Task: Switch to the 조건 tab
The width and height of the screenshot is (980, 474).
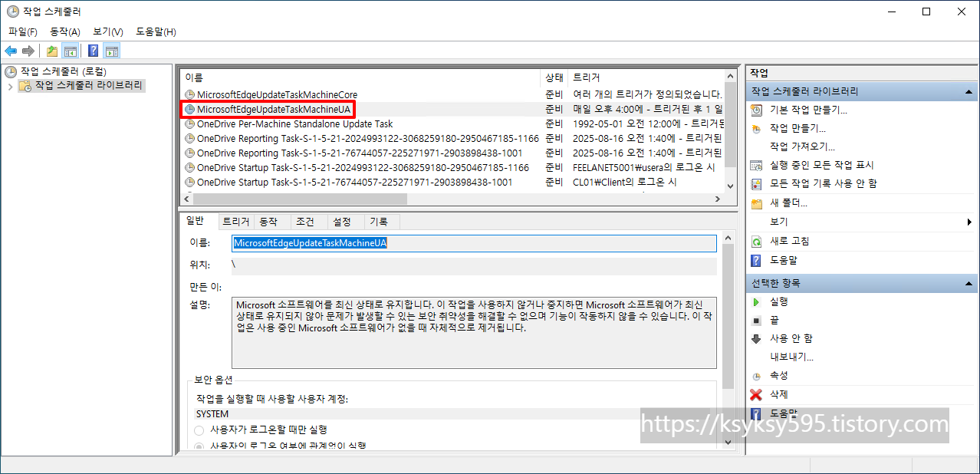Action: (309, 222)
